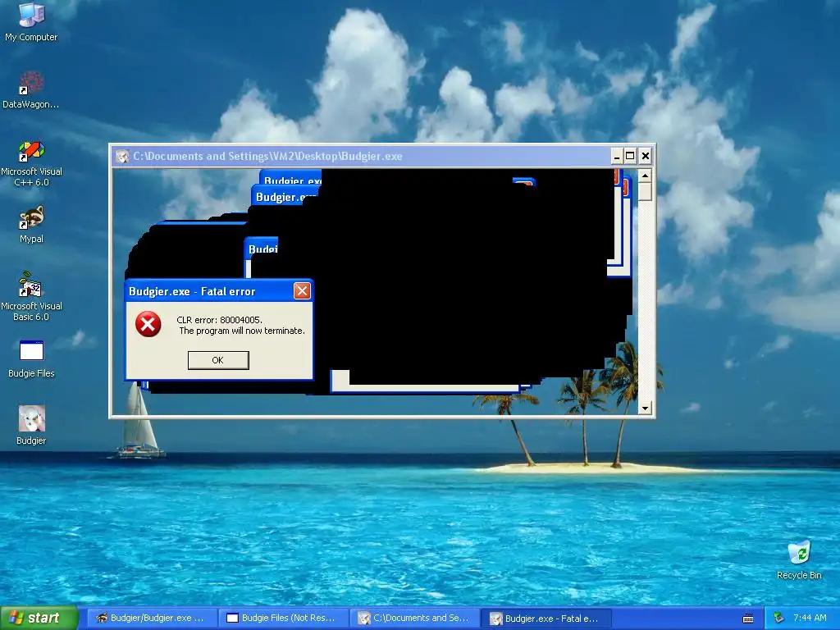
Task: Close the Budgier.exe Fatal error dialog
Action: [302, 291]
